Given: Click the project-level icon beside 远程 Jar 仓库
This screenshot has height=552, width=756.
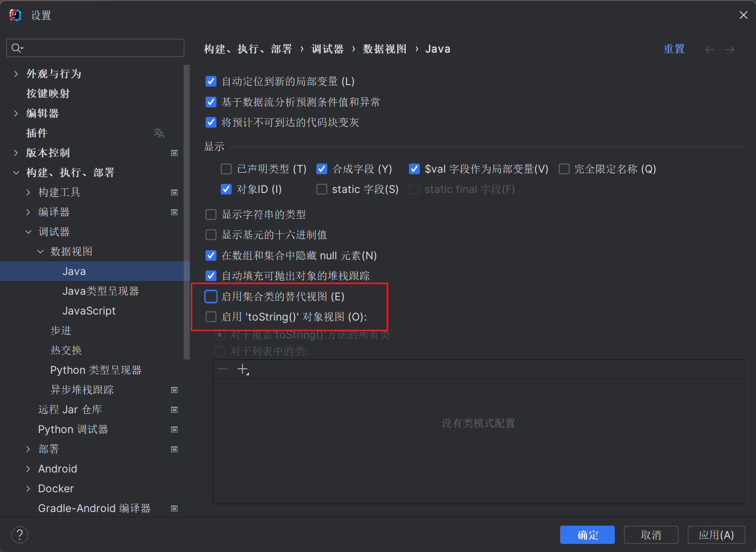Looking at the screenshot, I should (174, 410).
